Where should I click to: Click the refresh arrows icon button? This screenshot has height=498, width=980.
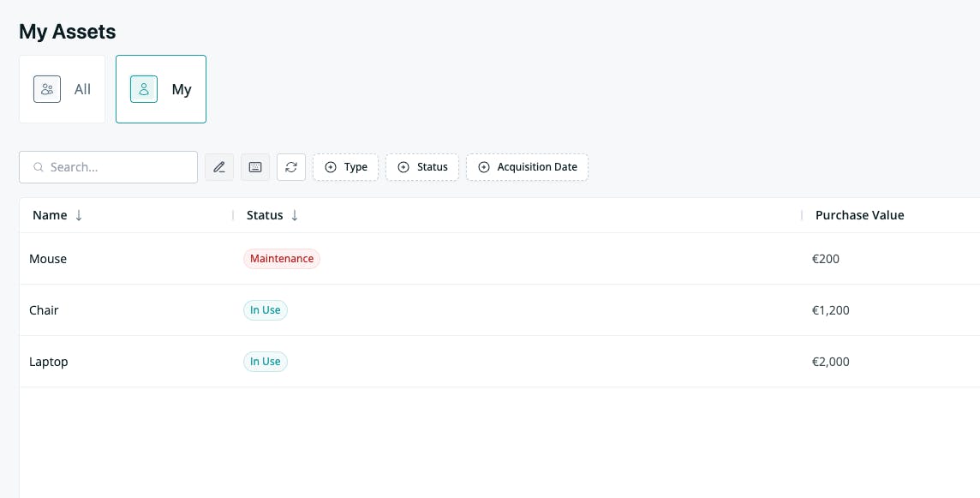[x=291, y=167]
